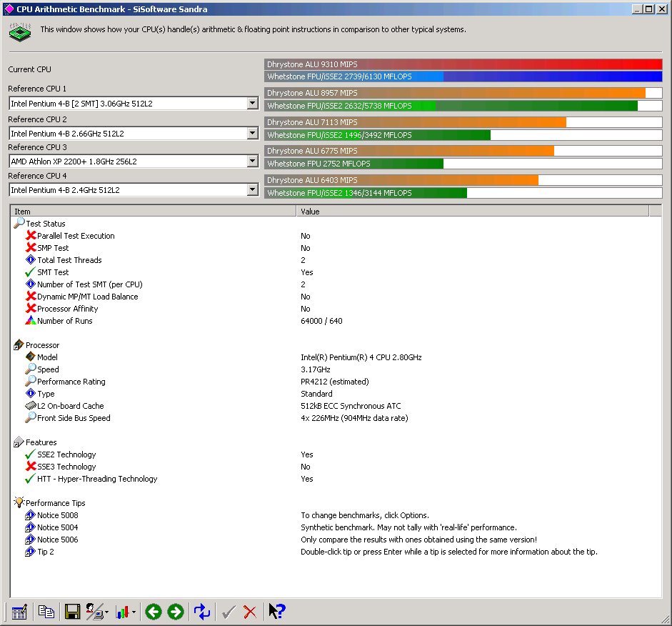Click the Options icon at toolbar left
The height and width of the screenshot is (626, 672).
19,612
